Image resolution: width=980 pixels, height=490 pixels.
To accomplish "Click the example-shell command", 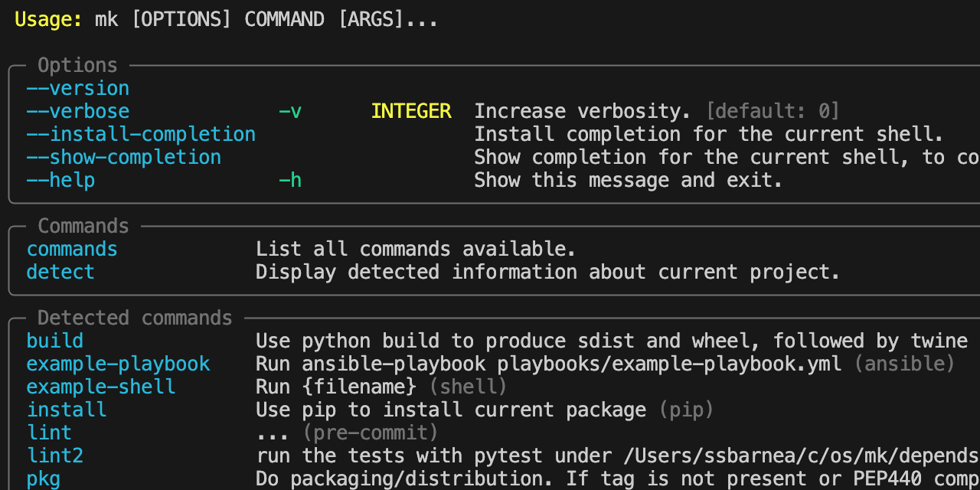I will 101,387.
